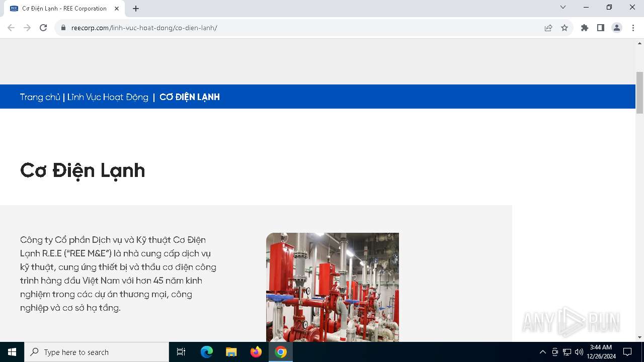Open the volume speaker tray icon
This screenshot has width=644, height=362.
pyautogui.click(x=579, y=352)
